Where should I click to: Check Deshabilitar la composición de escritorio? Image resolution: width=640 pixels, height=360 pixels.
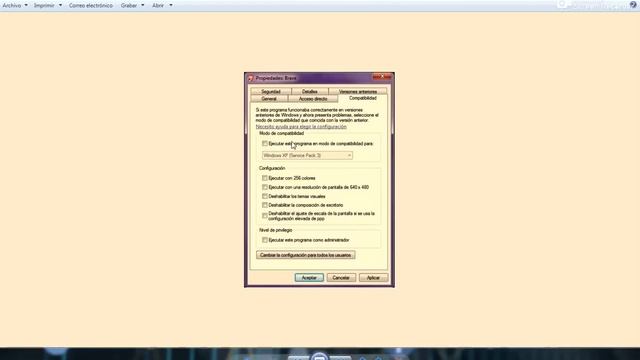[264, 205]
